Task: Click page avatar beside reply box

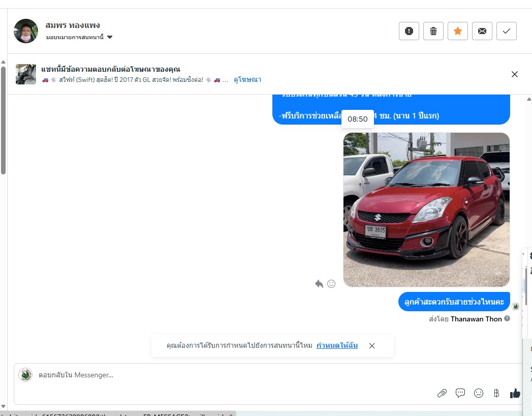Action: click(25, 375)
